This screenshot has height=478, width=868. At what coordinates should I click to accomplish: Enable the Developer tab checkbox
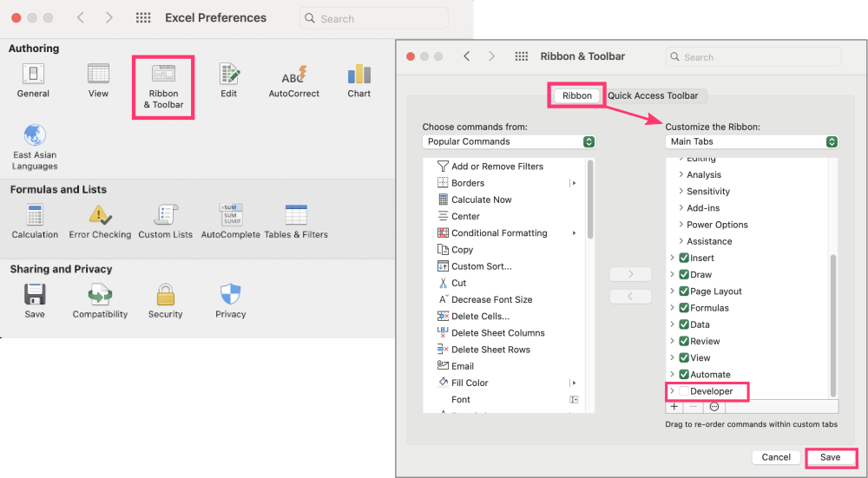(684, 390)
